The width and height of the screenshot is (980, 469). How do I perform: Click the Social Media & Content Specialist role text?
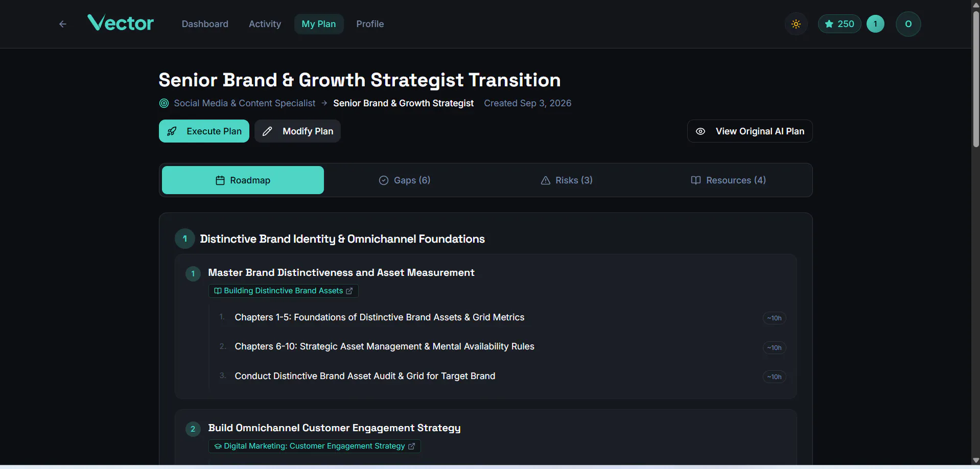point(245,103)
